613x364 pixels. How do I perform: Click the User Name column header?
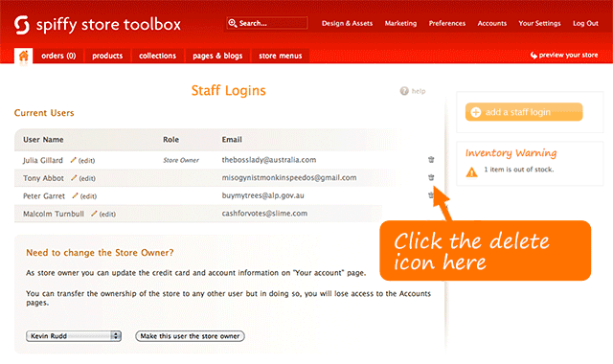pos(43,140)
